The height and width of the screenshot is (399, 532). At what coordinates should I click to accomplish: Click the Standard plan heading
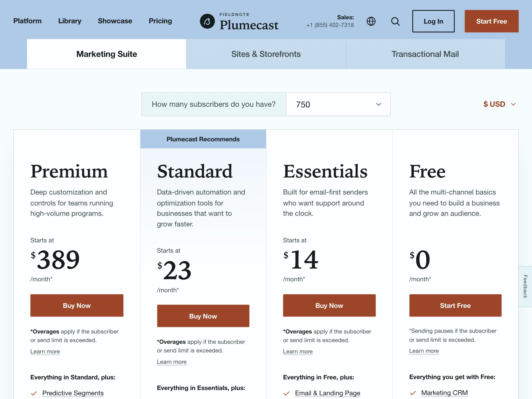click(195, 171)
